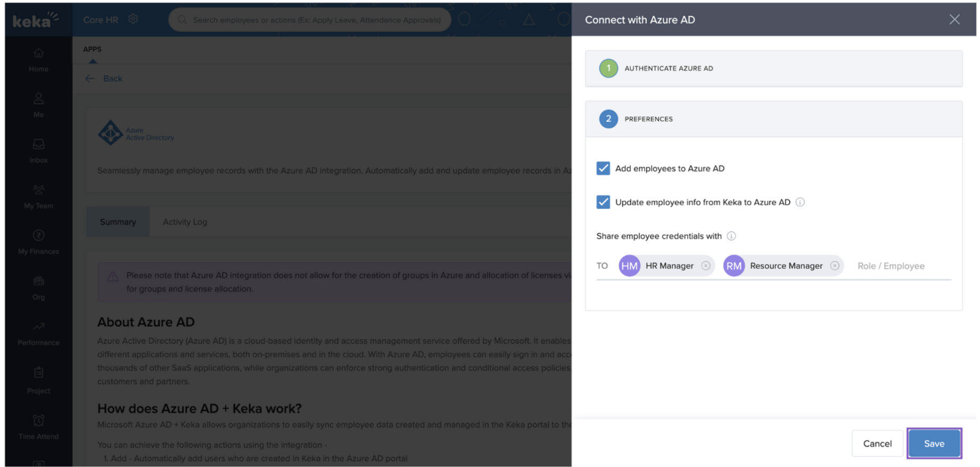Remove HR Manager from recipients

click(705, 266)
